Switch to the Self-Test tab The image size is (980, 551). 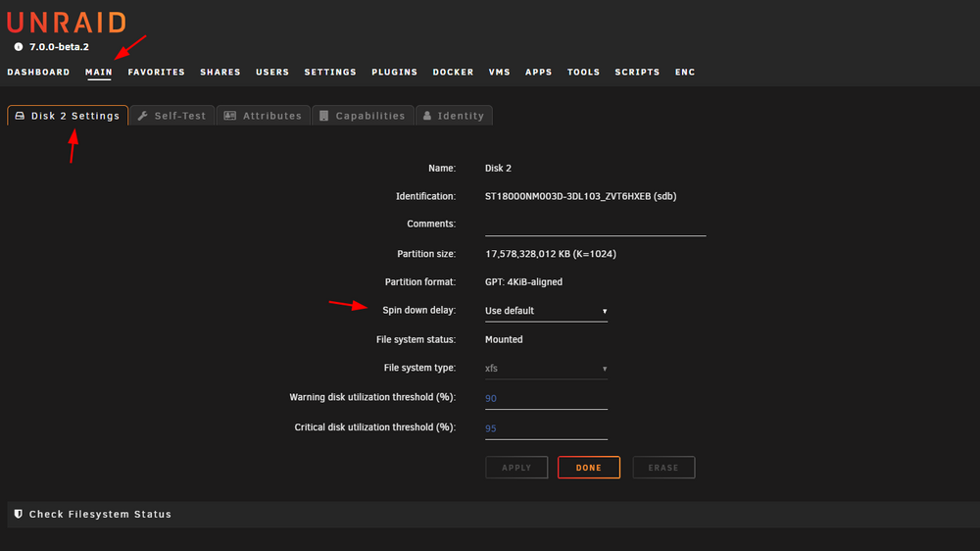tap(172, 116)
